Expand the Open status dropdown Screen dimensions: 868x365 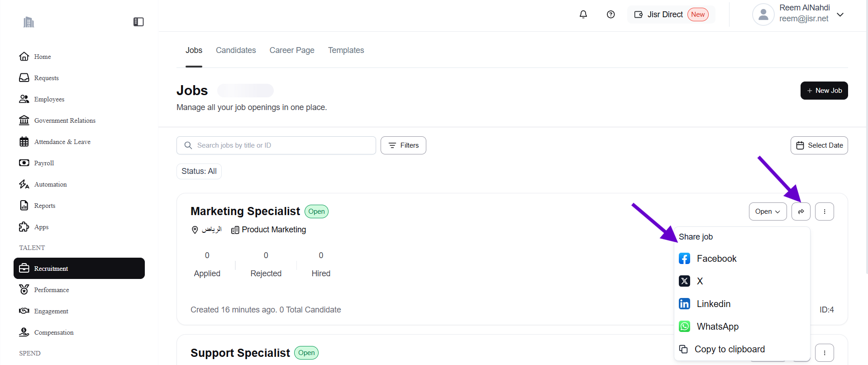point(768,211)
